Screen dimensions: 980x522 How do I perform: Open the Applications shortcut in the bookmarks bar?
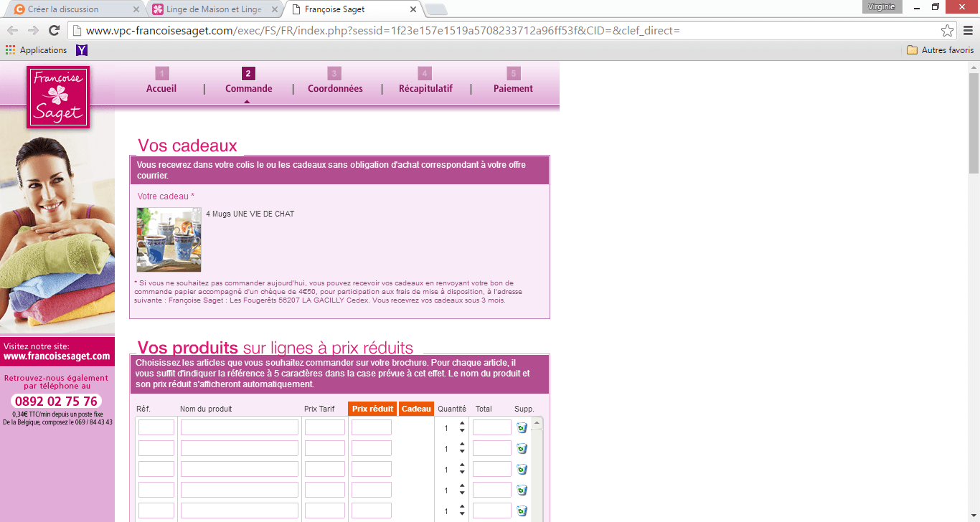click(x=36, y=50)
